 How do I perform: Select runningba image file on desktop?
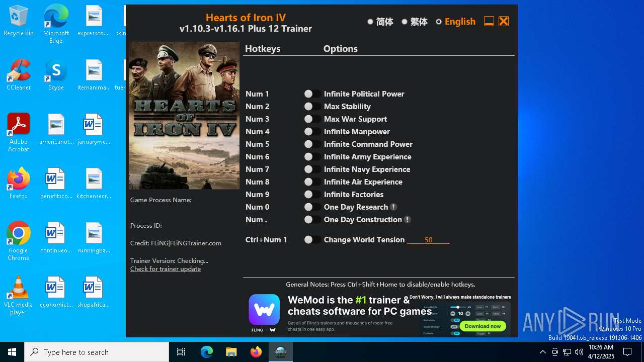(94, 238)
